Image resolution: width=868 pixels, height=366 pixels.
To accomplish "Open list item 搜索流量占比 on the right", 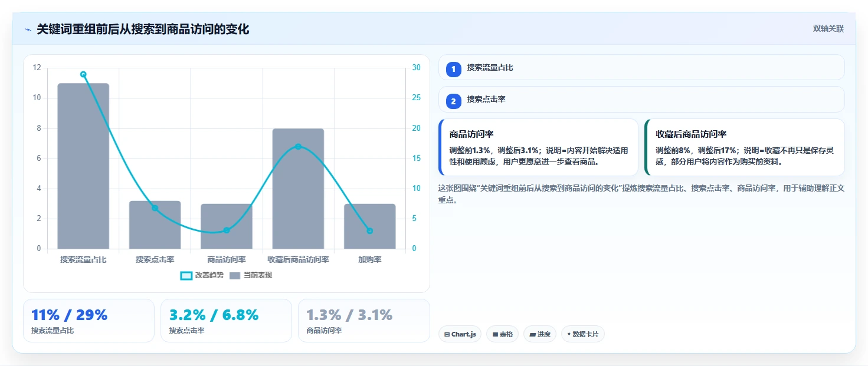I will click(641, 68).
